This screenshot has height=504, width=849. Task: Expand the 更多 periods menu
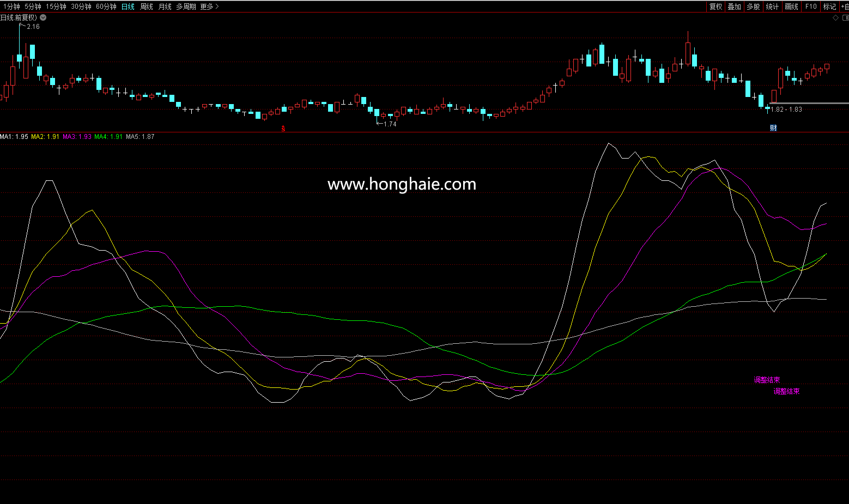(209, 7)
